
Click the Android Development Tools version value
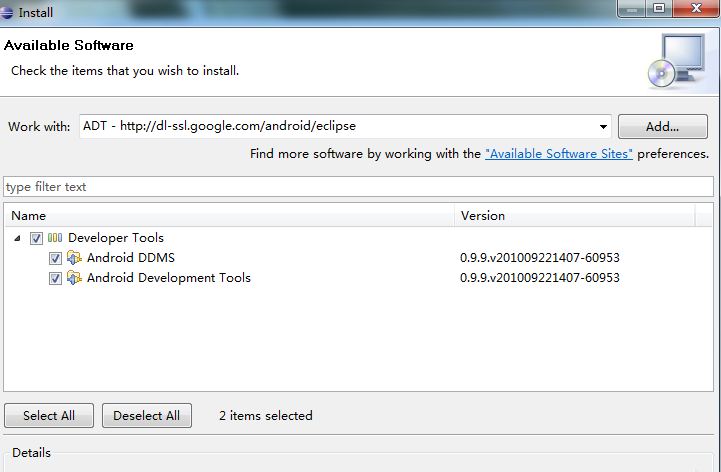(x=540, y=278)
